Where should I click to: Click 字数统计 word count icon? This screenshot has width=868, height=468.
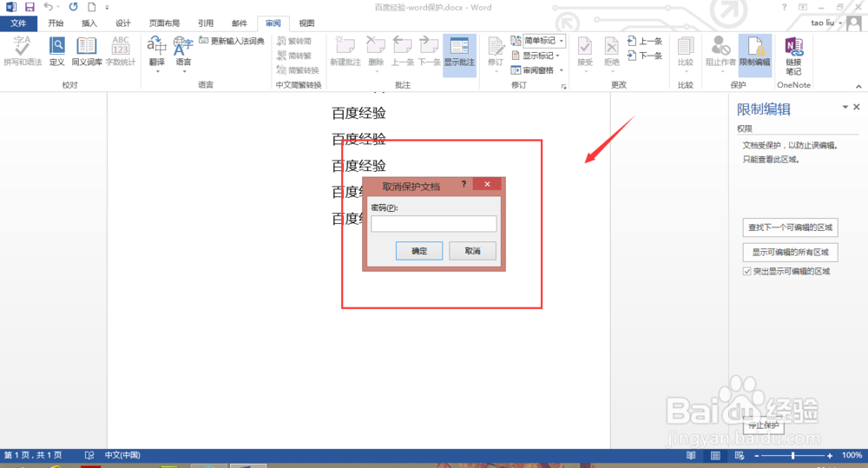(x=121, y=51)
